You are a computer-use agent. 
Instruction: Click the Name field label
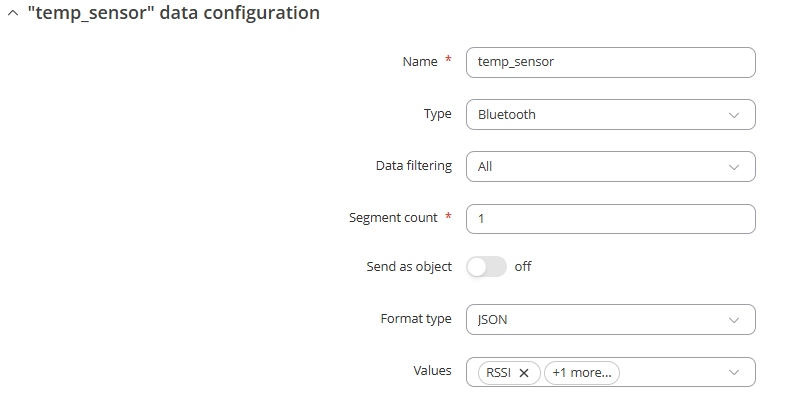[x=420, y=62]
